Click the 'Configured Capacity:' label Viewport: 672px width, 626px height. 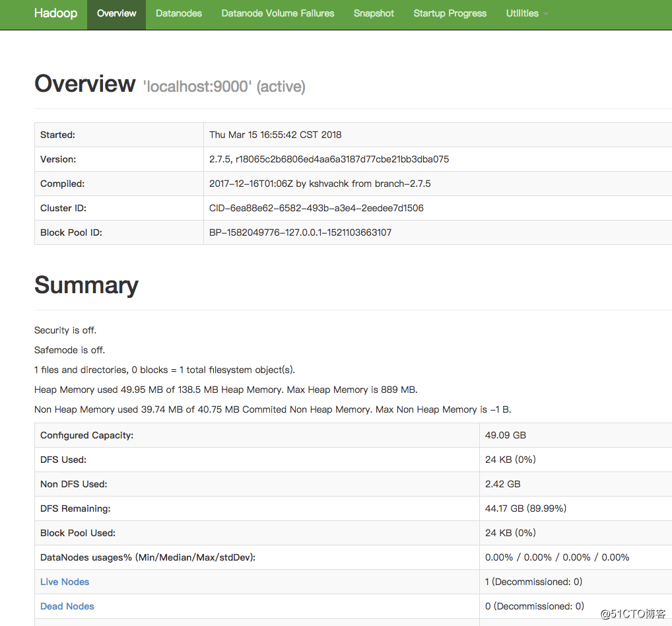[87, 435]
